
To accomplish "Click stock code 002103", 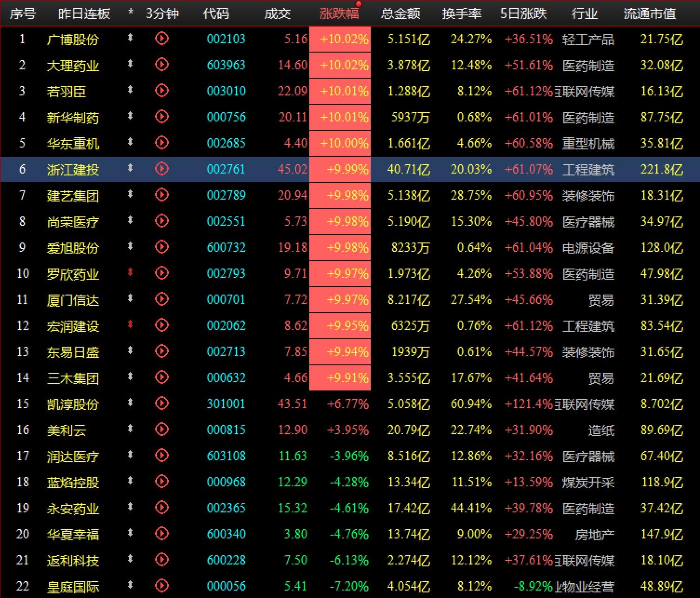I will [x=226, y=39].
